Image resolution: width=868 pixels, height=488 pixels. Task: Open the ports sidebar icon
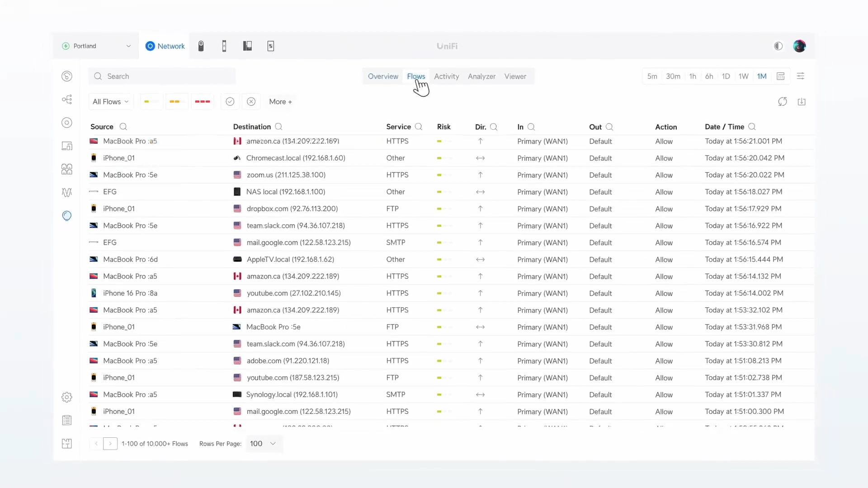[x=67, y=169]
